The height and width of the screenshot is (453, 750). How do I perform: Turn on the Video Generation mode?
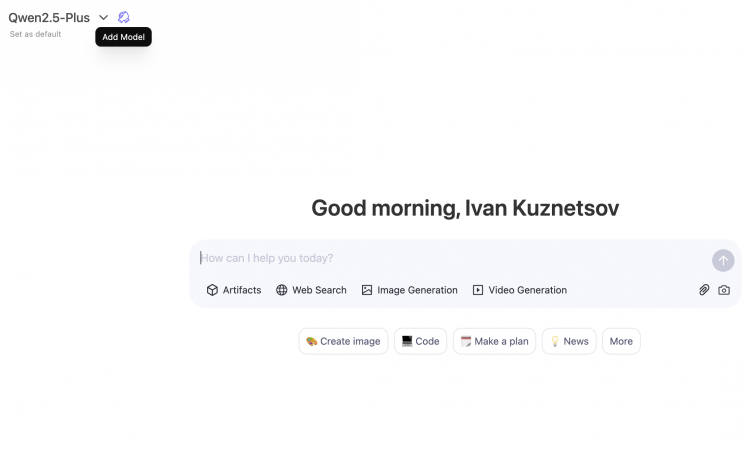coord(520,290)
